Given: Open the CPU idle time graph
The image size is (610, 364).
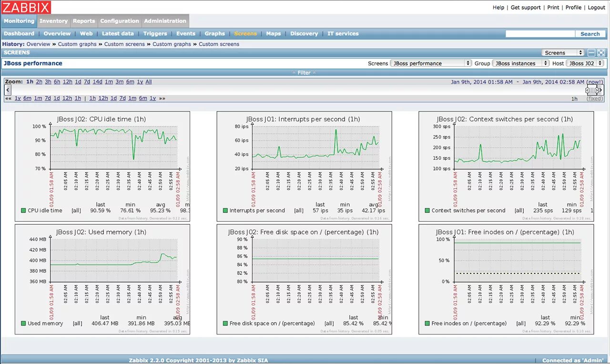Looking at the screenshot, I should pyautogui.click(x=102, y=166).
